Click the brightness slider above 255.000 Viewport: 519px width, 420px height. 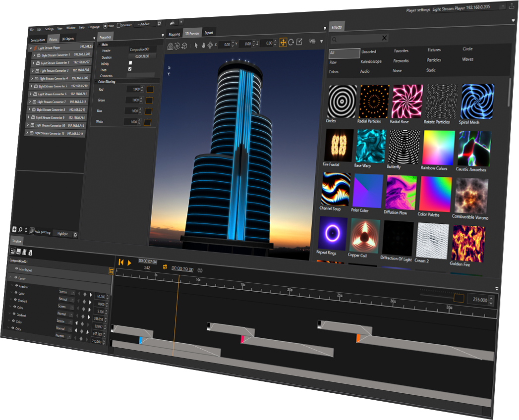pos(442,296)
